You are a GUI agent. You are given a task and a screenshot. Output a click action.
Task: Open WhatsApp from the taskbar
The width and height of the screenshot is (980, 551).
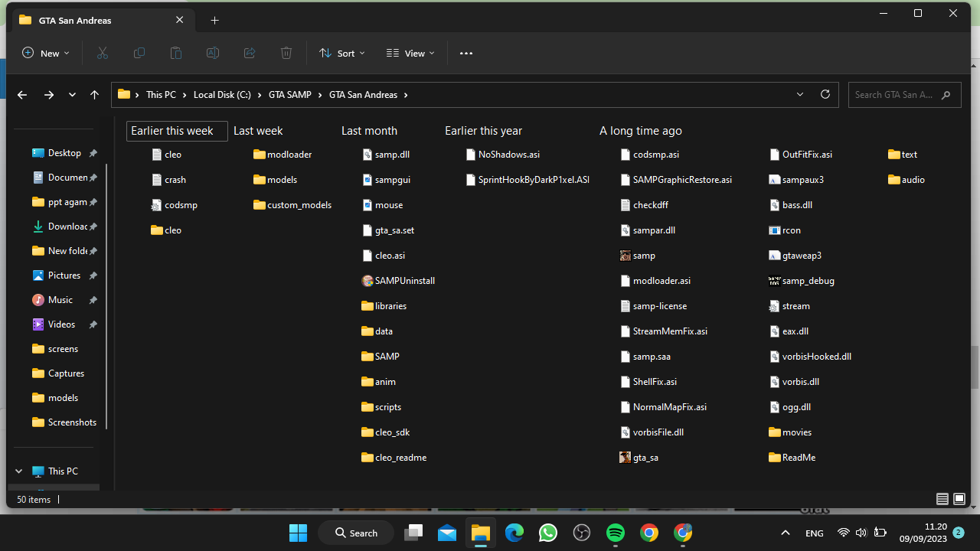pos(547,533)
